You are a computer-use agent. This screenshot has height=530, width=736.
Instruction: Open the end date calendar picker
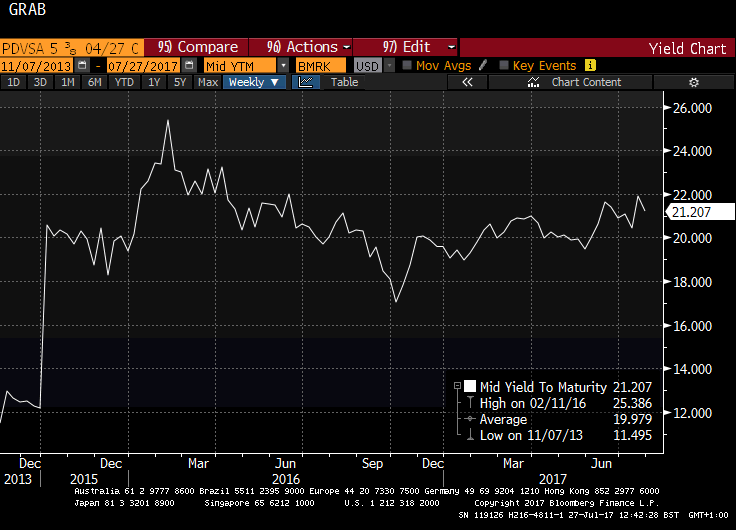click(189, 65)
